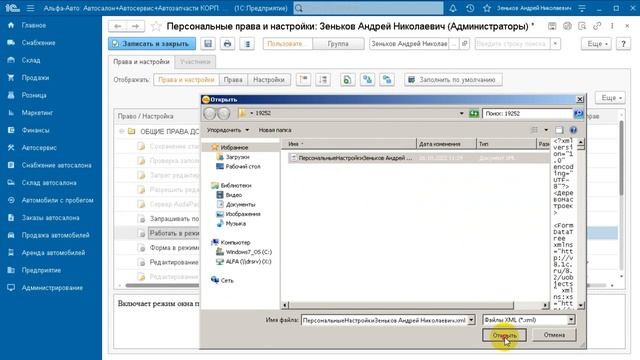
Task: Switch to Права и настройки tab
Action: 141,62
